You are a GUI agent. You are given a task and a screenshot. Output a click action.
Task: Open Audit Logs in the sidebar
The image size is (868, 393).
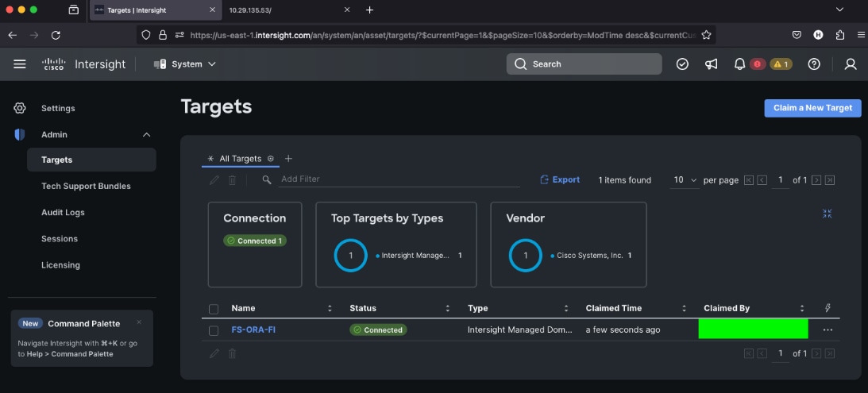tap(63, 213)
